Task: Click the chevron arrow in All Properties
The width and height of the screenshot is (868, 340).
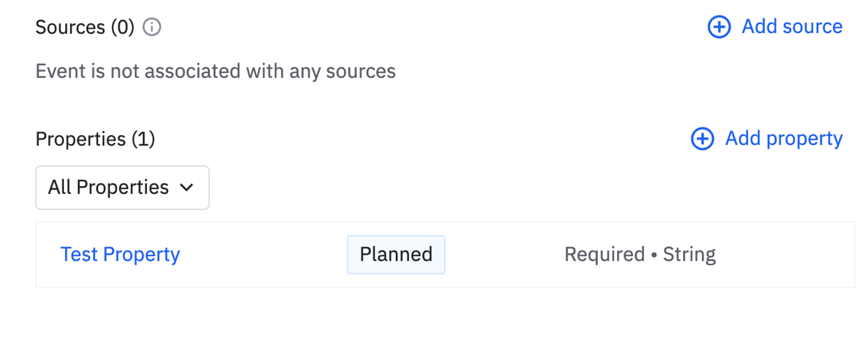Action: pos(187,188)
